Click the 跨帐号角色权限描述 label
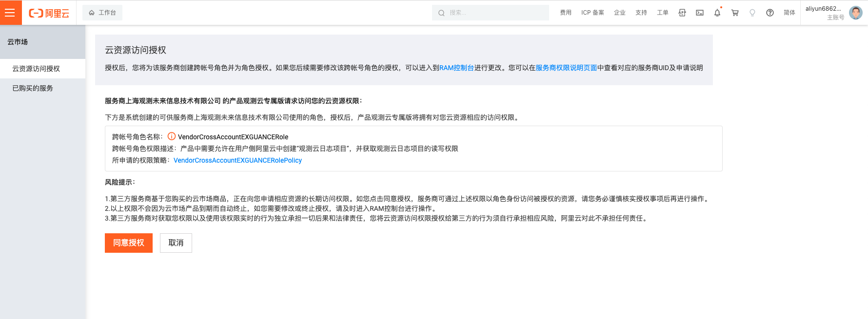Image resolution: width=868 pixels, height=319 pixels. tap(144, 149)
